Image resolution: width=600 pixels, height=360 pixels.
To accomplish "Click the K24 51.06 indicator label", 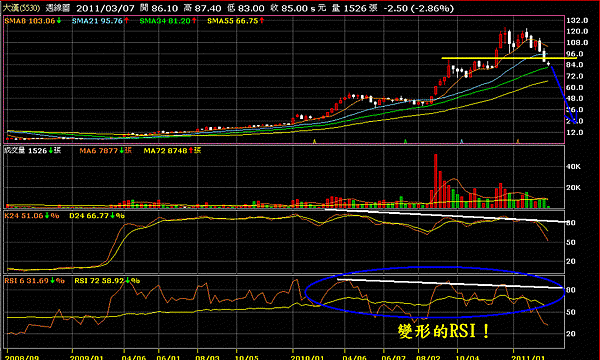I will (32, 216).
